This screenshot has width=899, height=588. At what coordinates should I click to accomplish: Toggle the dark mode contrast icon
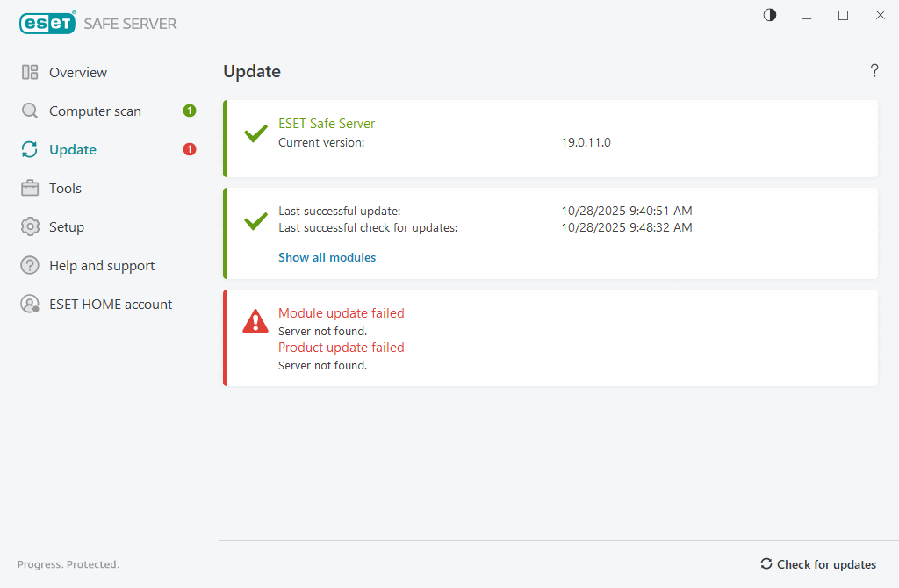[769, 15]
